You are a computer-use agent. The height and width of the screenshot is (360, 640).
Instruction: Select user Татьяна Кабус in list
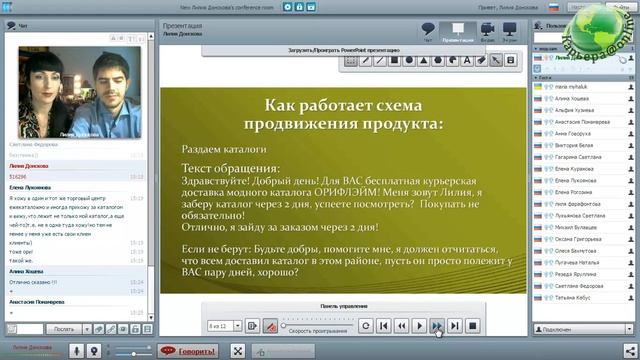click(584, 298)
